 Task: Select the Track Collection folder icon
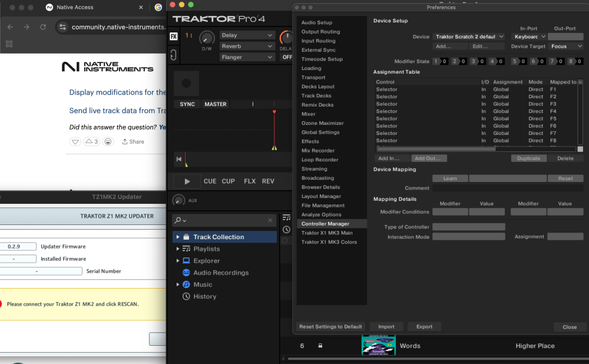(x=186, y=237)
